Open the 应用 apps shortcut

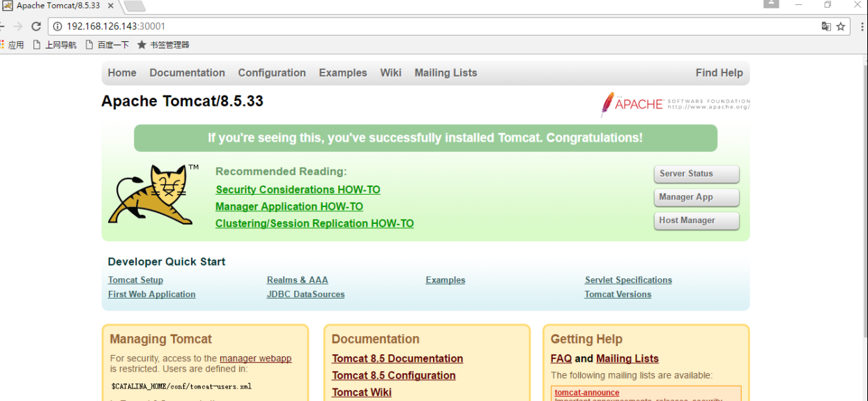(12, 45)
